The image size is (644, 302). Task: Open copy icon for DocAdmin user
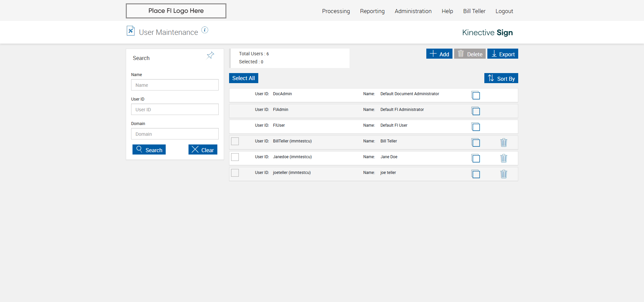(476, 95)
